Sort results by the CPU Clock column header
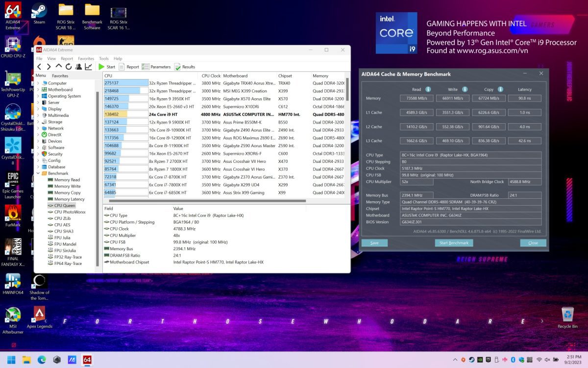 211,76
